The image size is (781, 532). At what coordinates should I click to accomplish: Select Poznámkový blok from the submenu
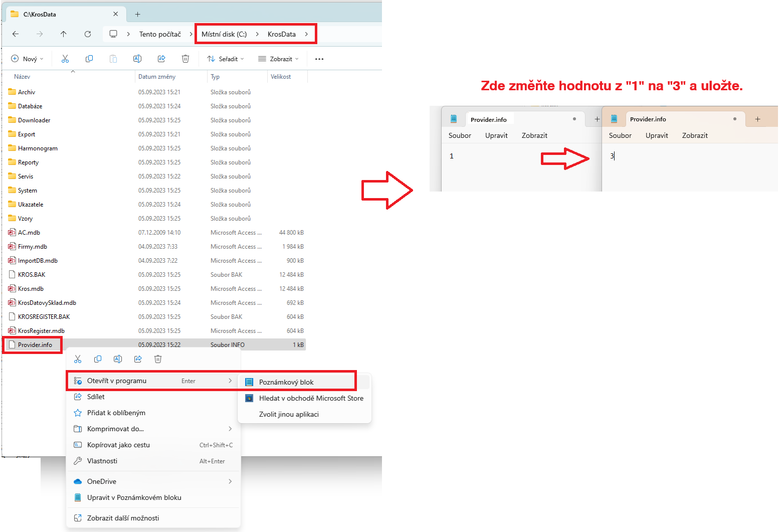coord(286,382)
